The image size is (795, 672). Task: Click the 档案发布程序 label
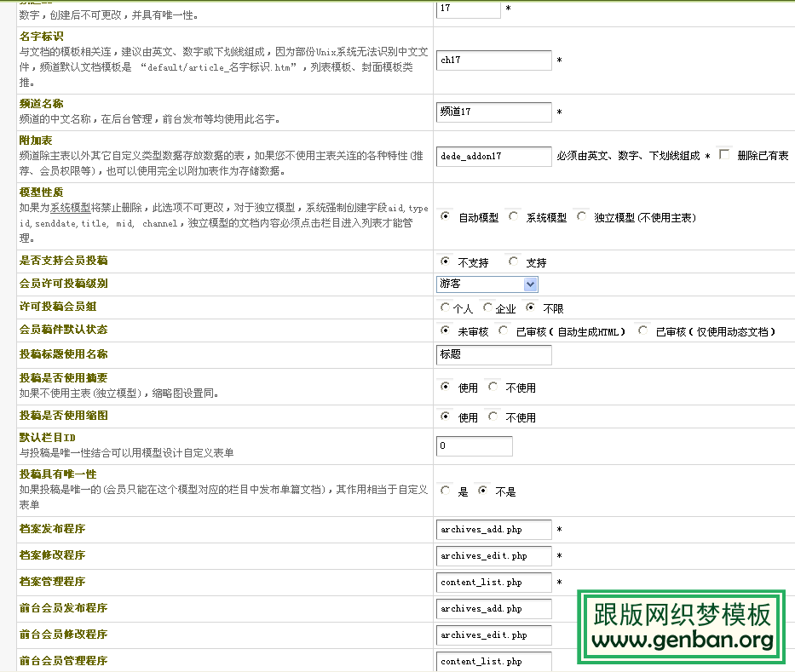coord(52,529)
